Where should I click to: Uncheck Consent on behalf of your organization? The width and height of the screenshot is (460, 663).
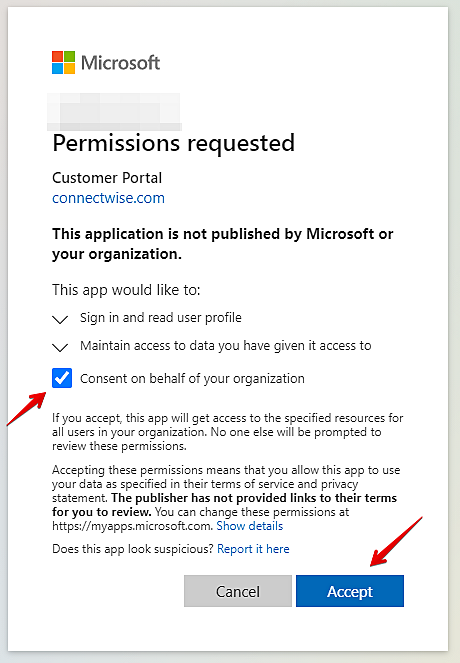[62, 378]
